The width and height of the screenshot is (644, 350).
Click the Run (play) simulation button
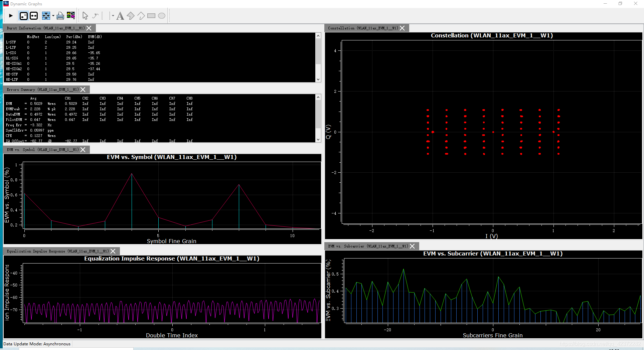pyautogui.click(x=11, y=16)
